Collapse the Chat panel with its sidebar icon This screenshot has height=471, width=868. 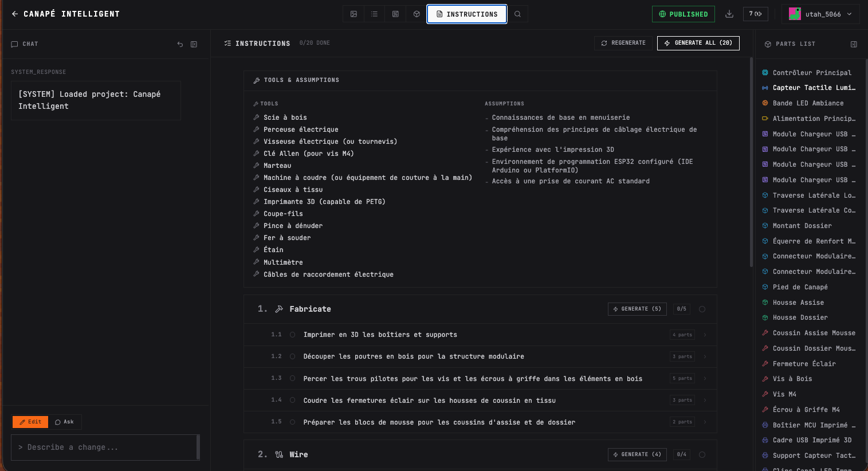(194, 44)
